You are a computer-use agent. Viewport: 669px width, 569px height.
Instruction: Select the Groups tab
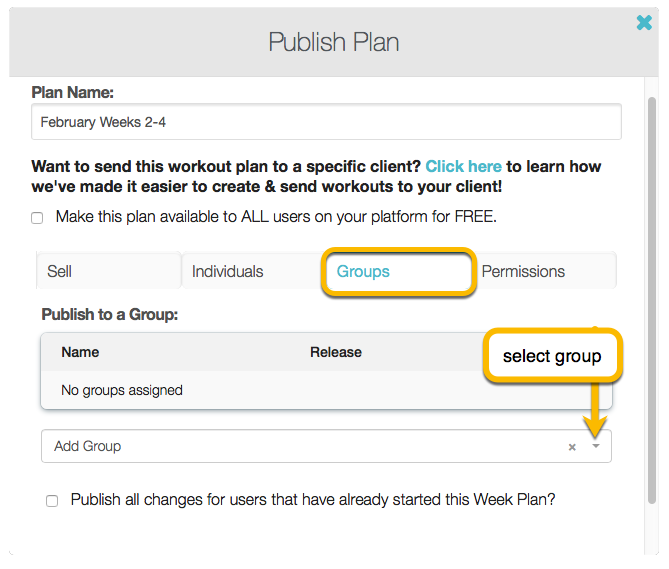tap(363, 271)
